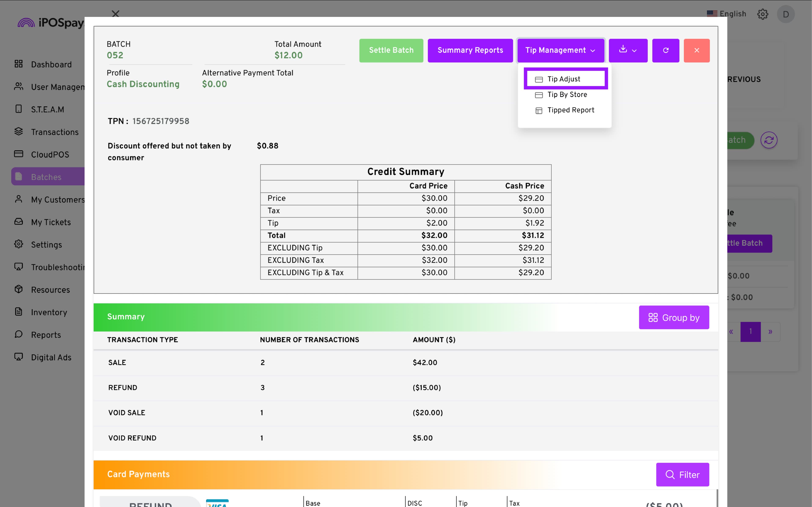This screenshot has height=507, width=812.
Task: Open the top-right settings gear icon
Action: point(762,14)
